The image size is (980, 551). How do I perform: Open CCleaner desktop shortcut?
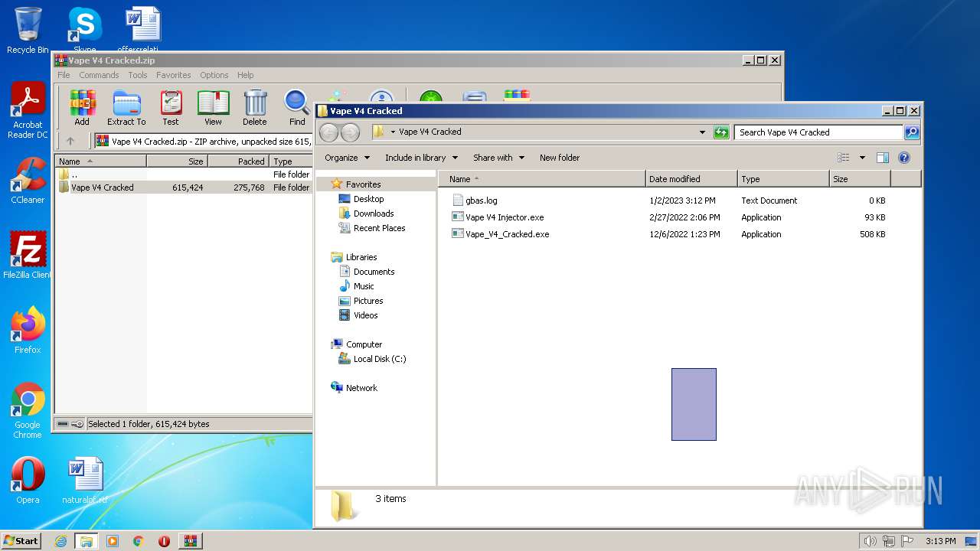pos(28,180)
